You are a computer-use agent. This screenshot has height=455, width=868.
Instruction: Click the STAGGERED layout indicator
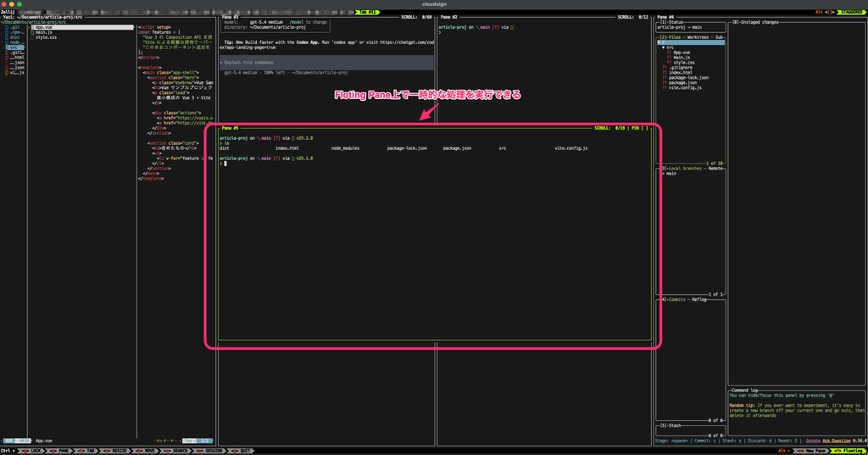[x=851, y=12]
